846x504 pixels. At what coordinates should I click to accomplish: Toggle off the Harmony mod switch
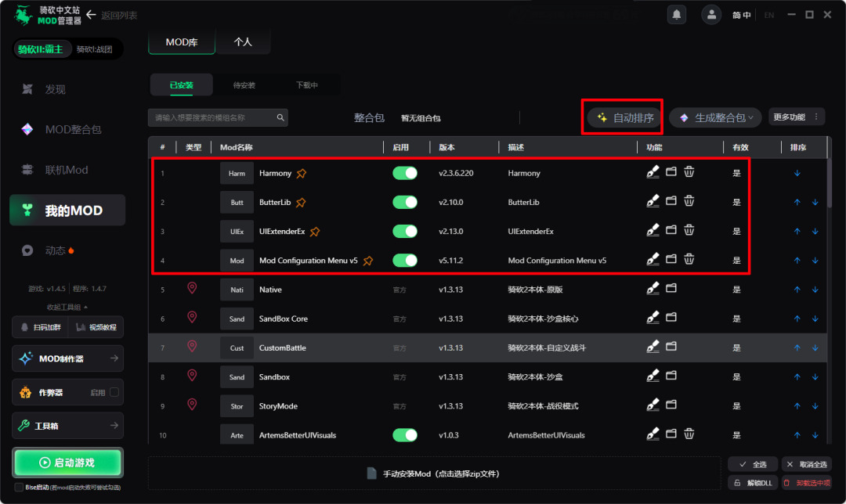[x=405, y=173]
